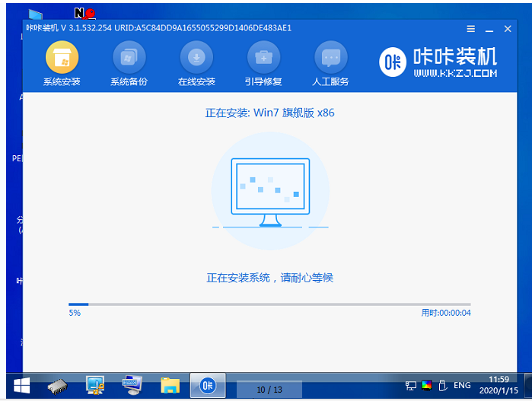Open the colorful display tray icon

pos(427,387)
